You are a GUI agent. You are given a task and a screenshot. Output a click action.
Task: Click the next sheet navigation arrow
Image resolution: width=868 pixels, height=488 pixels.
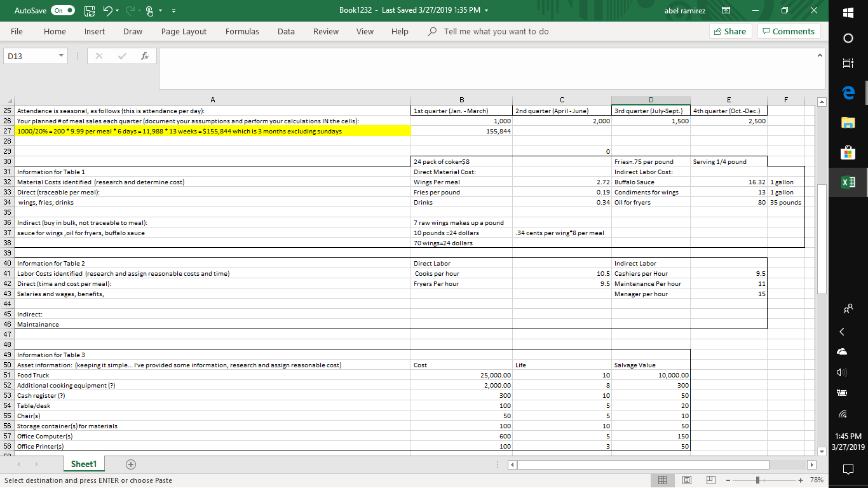click(x=37, y=464)
